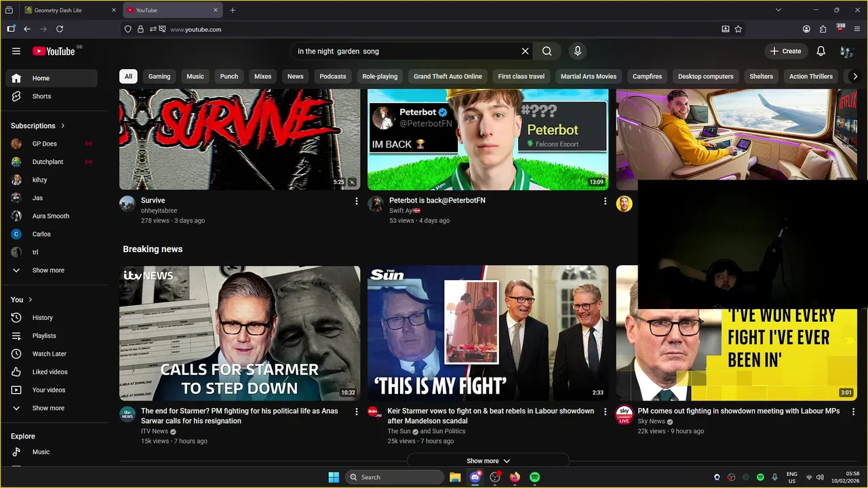Open Playlists in the sidebar
The height and width of the screenshot is (488, 868).
pos(52,336)
